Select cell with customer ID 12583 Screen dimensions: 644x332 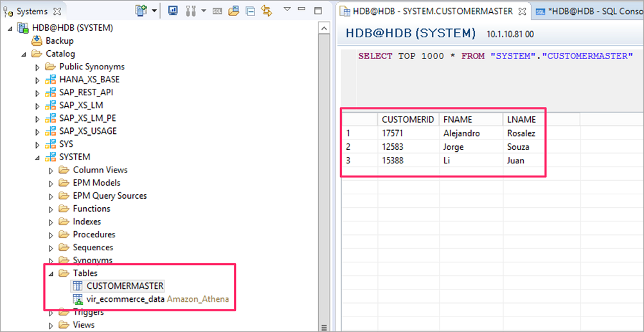click(x=408, y=147)
